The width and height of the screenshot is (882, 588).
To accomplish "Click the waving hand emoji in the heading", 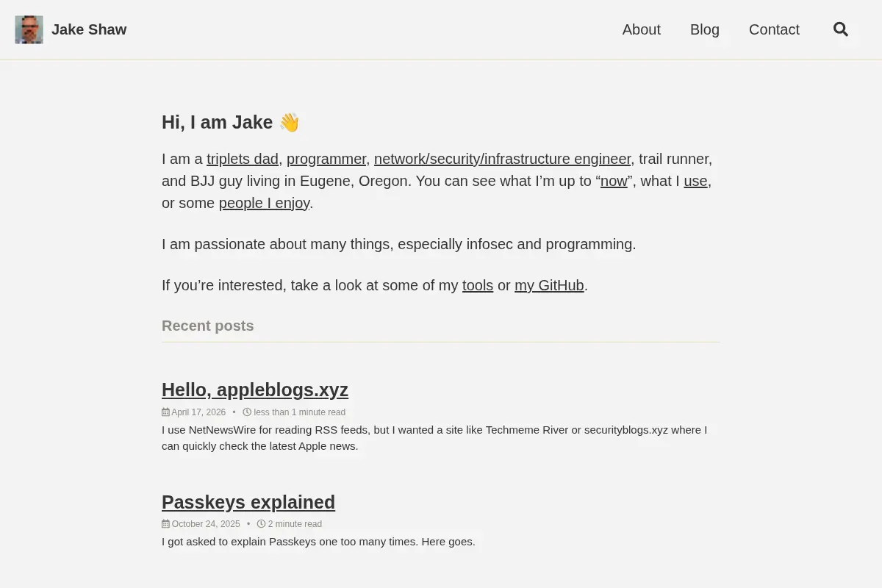I will point(290,123).
